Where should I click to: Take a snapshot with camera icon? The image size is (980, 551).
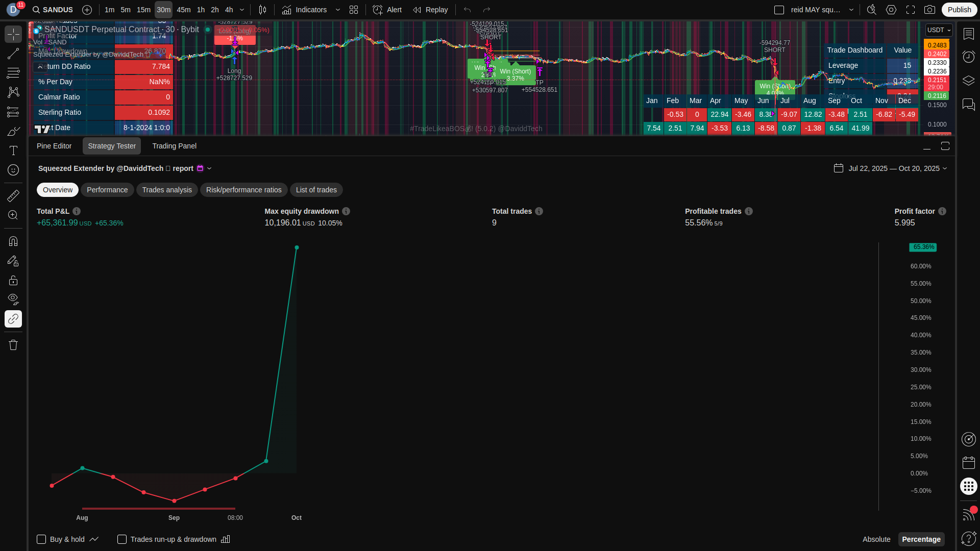click(x=930, y=10)
